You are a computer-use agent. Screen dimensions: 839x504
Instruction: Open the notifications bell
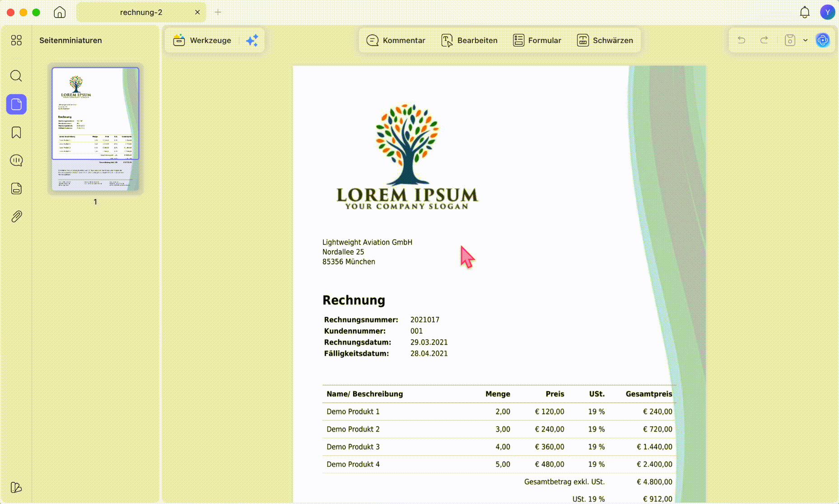coord(805,12)
